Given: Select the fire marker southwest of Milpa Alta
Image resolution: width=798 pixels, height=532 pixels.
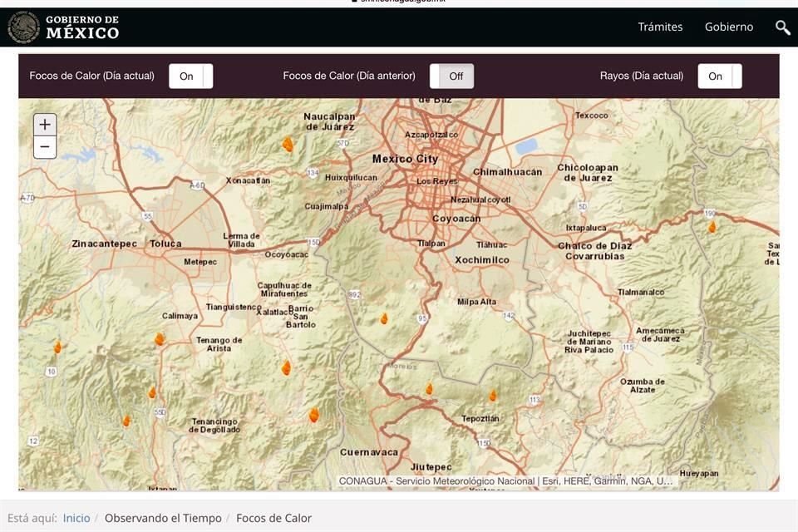Looking at the screenshot, I should [384, 318].
